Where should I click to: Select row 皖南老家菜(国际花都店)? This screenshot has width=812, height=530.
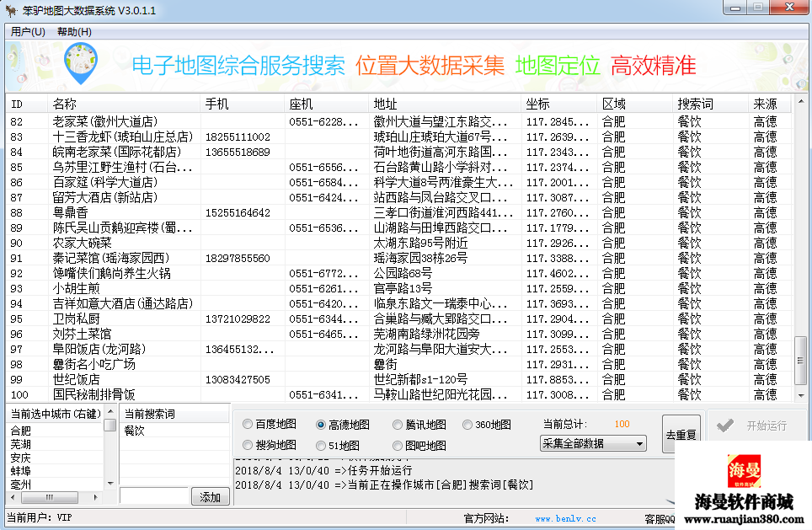[398, 152]
